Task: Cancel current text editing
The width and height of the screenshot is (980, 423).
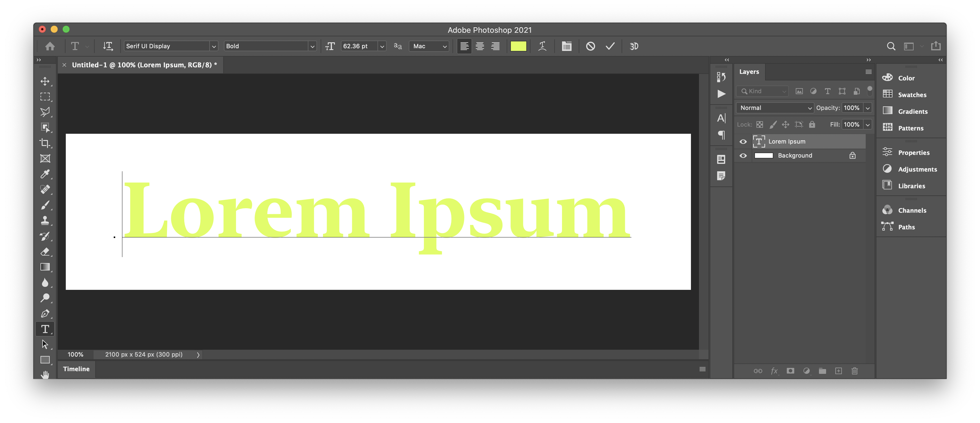Action: coord(590,46)
